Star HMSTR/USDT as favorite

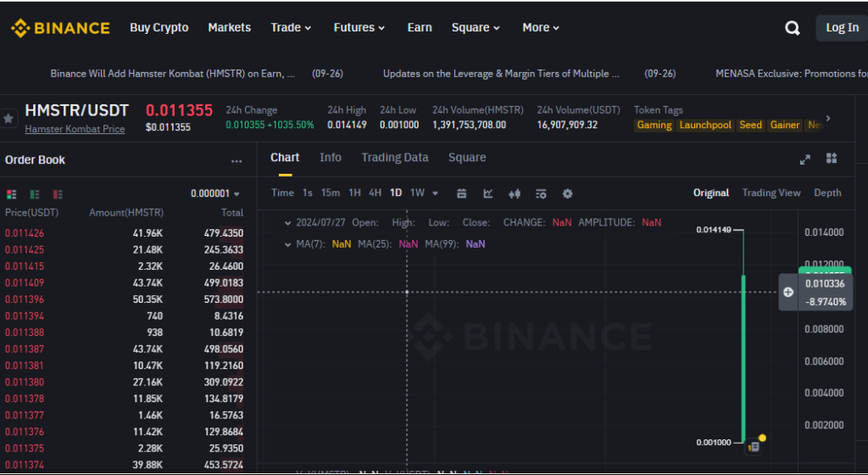pyautogui.click(x=8, y=119)
